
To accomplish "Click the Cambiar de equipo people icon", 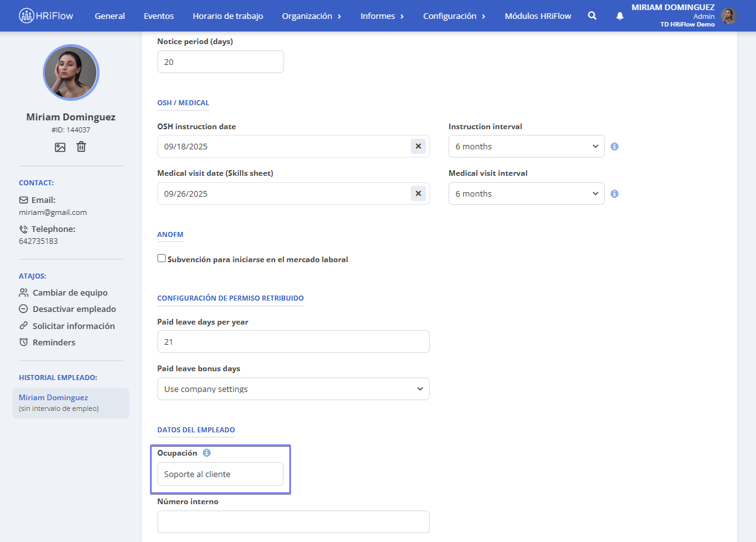I will tap(24, 292).
